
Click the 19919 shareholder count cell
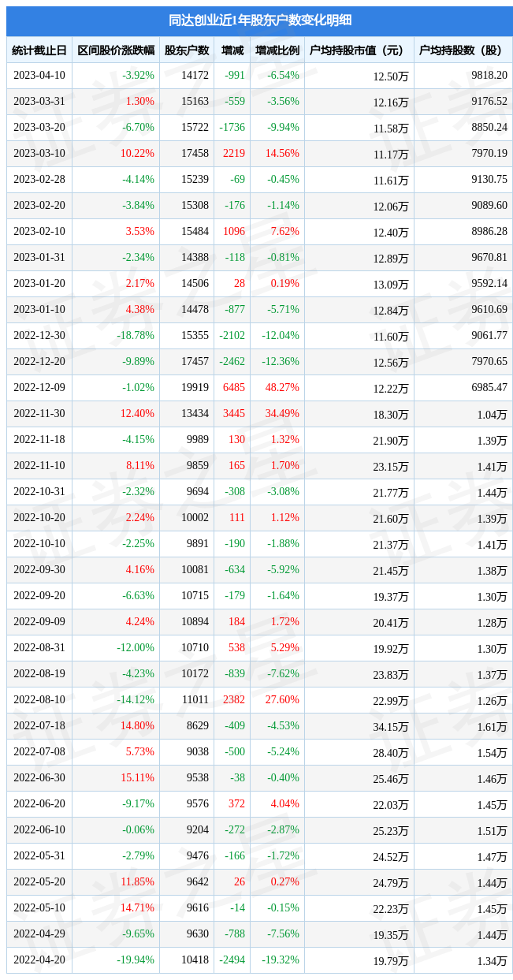[195, 388]
